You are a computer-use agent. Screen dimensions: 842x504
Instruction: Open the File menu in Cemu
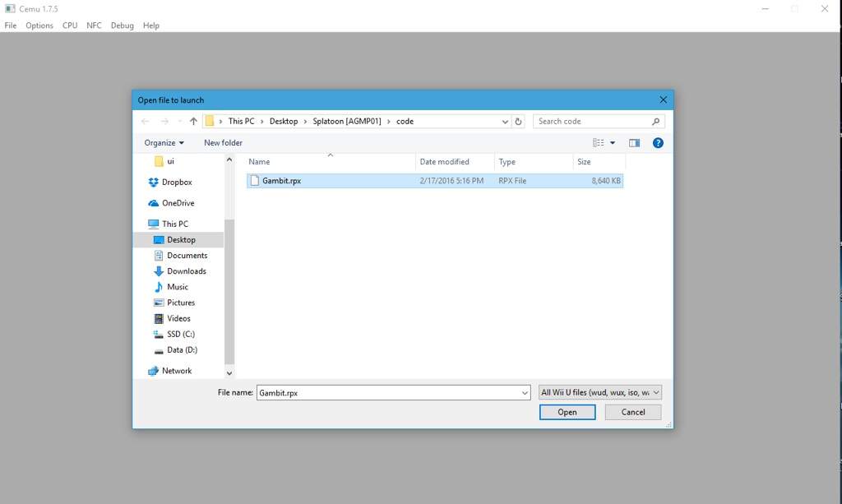(x=10, y=25)
